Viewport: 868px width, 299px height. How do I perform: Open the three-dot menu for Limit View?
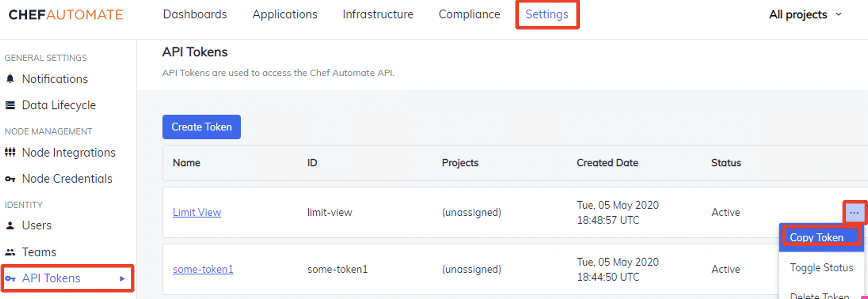point(854,213)
